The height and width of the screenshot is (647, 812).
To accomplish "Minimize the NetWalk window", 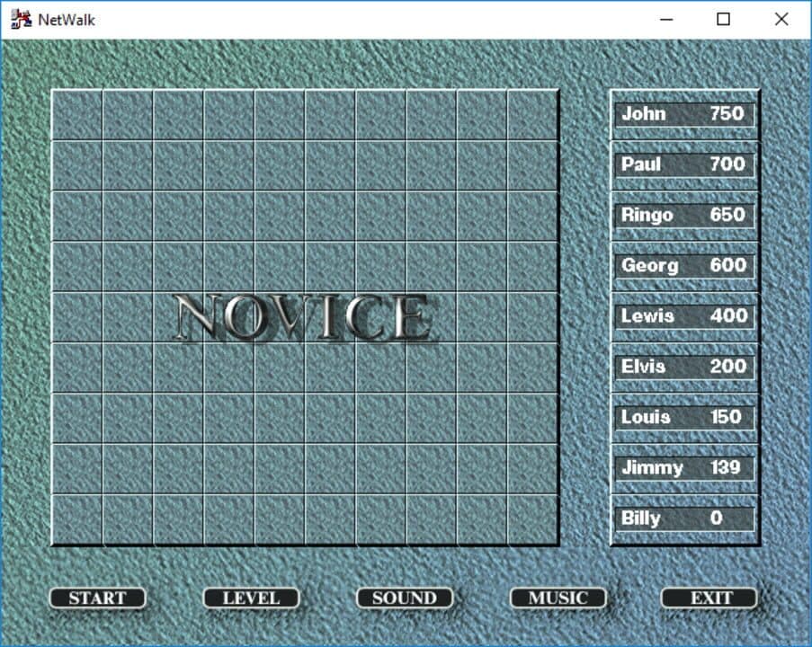I will point(666,20).
